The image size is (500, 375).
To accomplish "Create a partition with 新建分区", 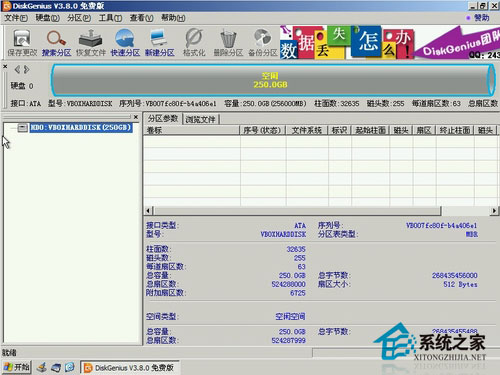I will pos(160,43).
